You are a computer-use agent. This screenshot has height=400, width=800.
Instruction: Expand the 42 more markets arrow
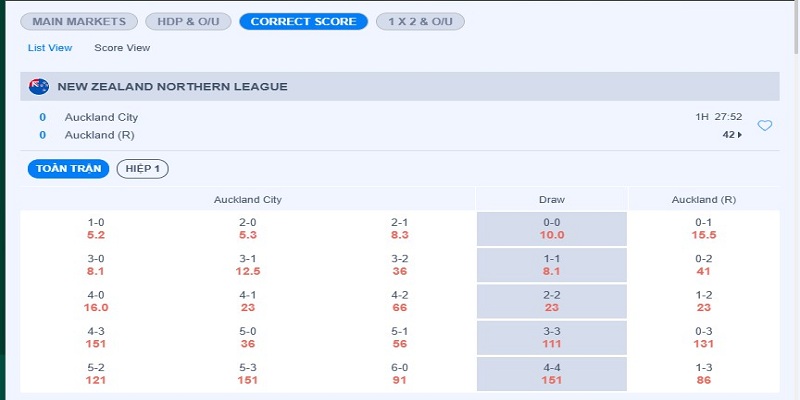tap(730, 135)
